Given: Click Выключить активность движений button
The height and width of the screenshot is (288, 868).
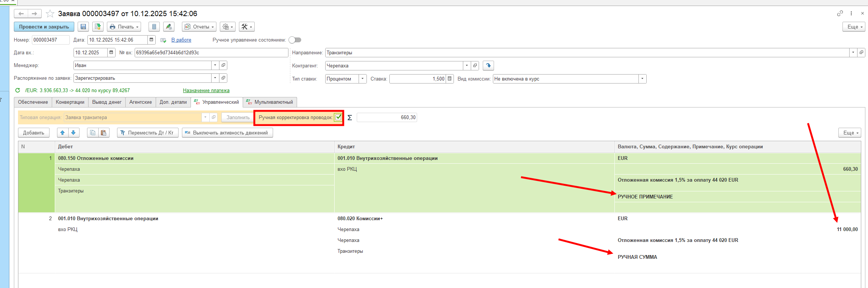Looking at the screenshot, I should pyautogui.click(x=227, y=133).
